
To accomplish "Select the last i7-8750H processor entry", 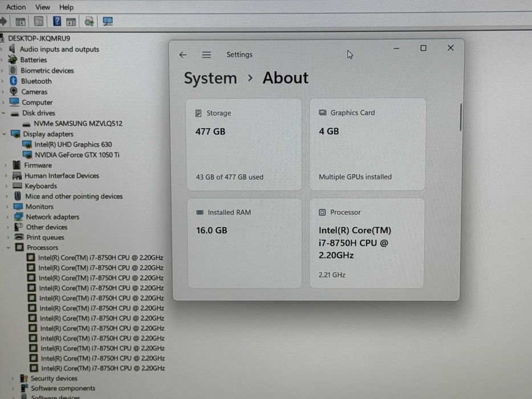I will pos(103,368).
